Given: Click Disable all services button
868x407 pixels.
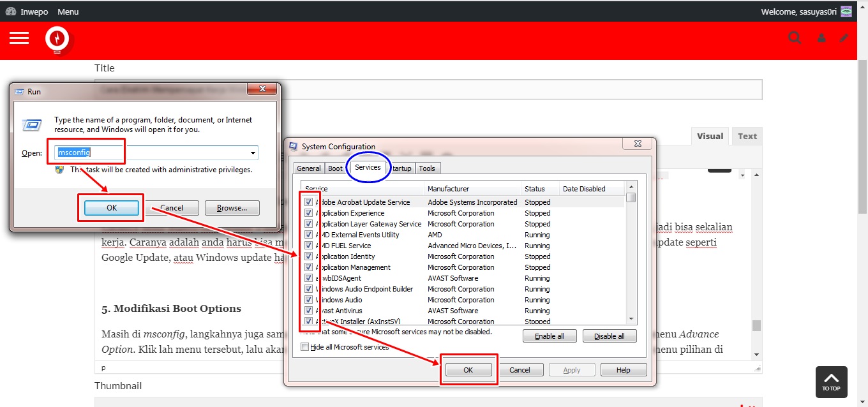Looking at the screenshot, I should tap(609, 336).
